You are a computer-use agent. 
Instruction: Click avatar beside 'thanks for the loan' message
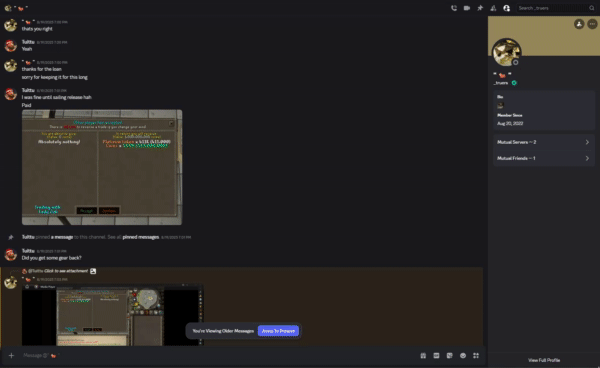point(10,65)
